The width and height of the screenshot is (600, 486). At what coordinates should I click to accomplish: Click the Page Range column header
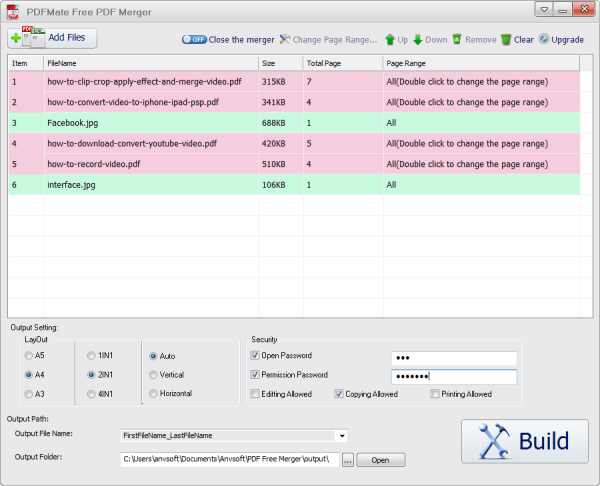(481, 63)
